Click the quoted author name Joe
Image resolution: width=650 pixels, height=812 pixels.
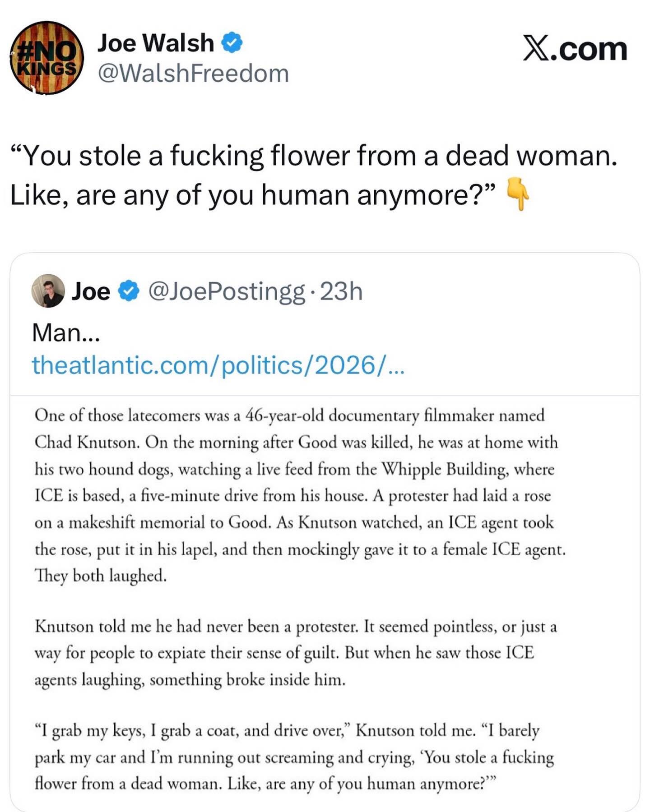click(91, 291)
